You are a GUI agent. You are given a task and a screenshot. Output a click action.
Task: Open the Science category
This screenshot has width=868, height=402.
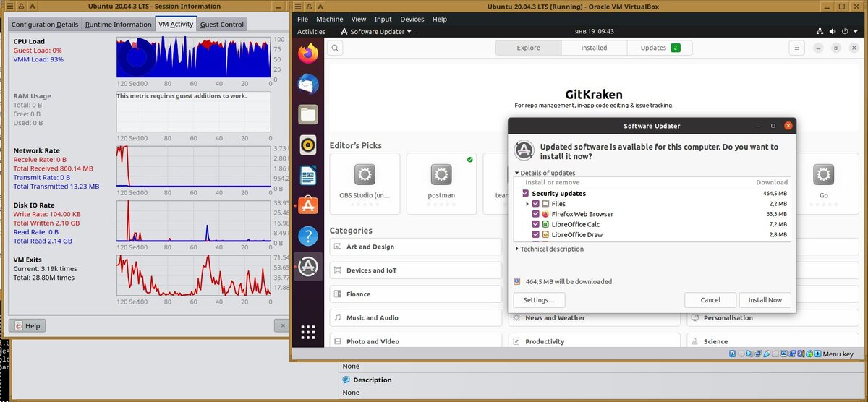point(773,341)
